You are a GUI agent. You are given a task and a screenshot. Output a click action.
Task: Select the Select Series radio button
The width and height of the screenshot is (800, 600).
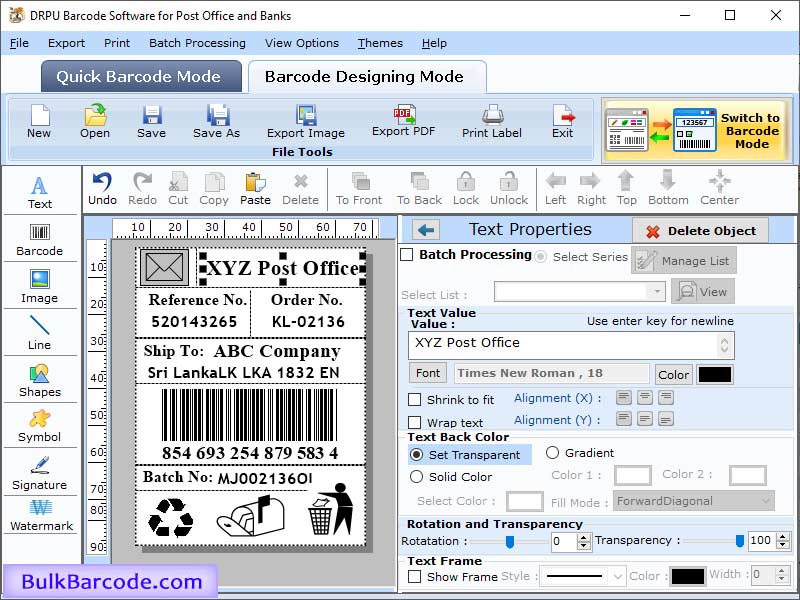540,257
